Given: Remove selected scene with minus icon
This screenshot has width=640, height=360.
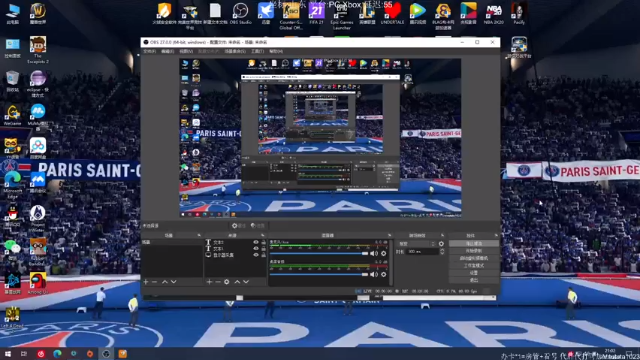Looking at the screenshot, I should (x=154, y=282).
